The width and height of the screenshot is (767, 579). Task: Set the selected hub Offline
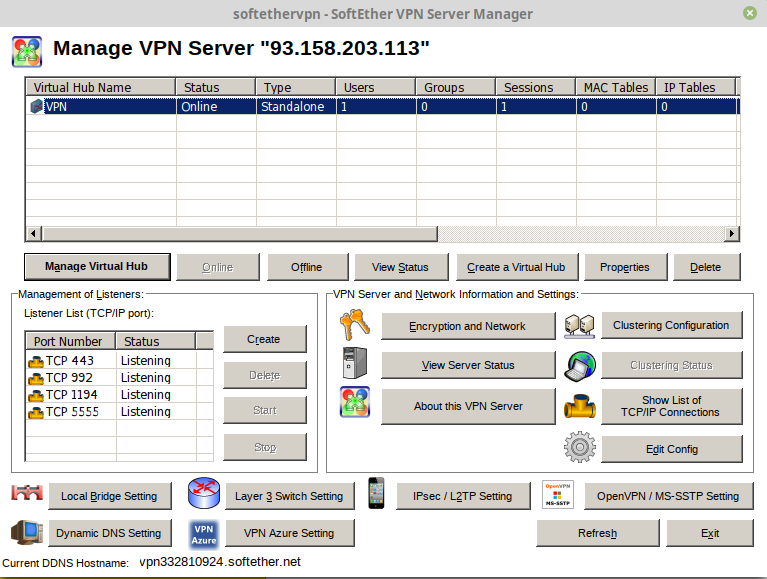point(308,267)
